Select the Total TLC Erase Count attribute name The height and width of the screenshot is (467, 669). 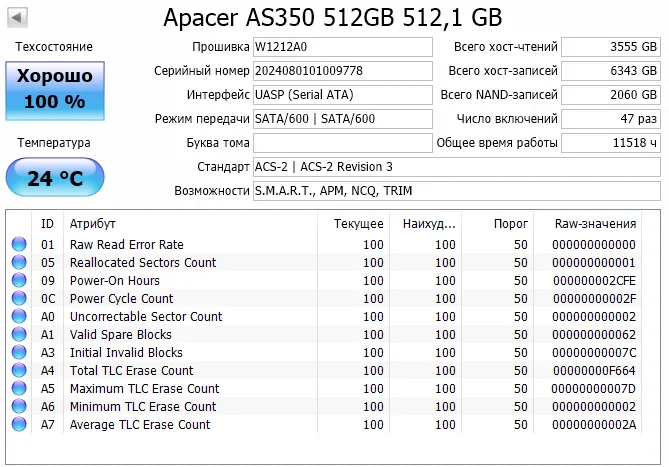[x=131, y=371]
